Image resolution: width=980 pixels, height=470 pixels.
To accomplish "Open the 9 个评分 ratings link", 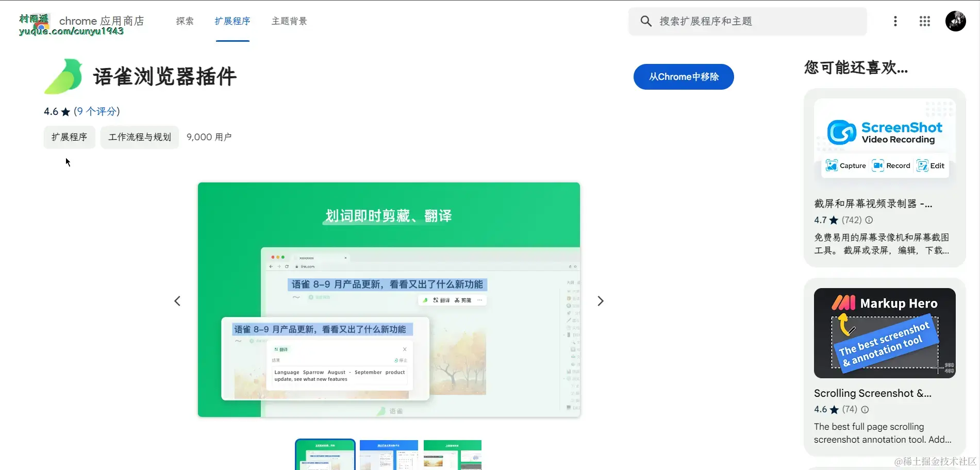I will click(x=97, y=111).
